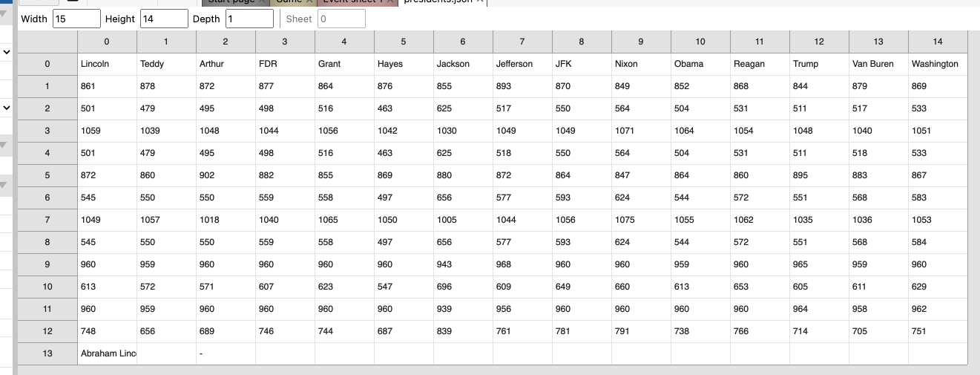Select the Jackson cell

coord(463,64)
